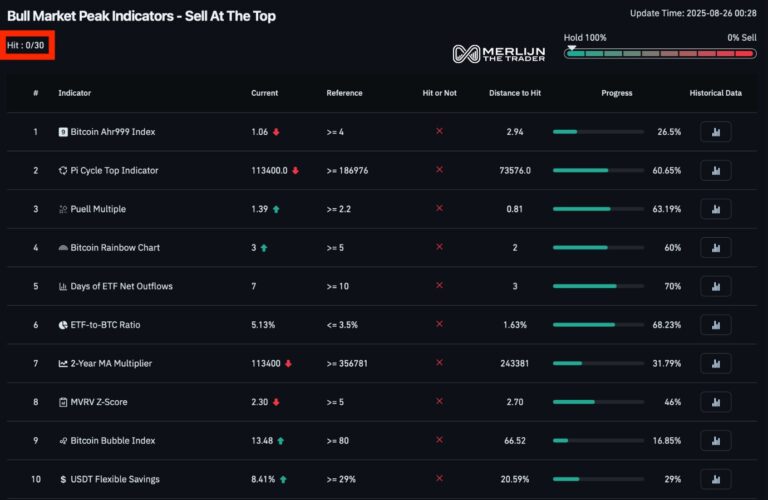
Task: Click the Hit or Not column header
Action: (439, 93)
